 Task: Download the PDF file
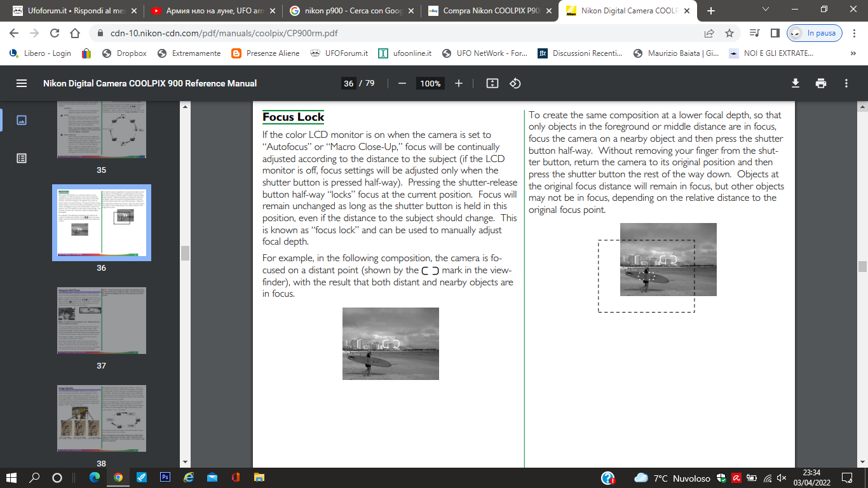[x=795, y=83]
